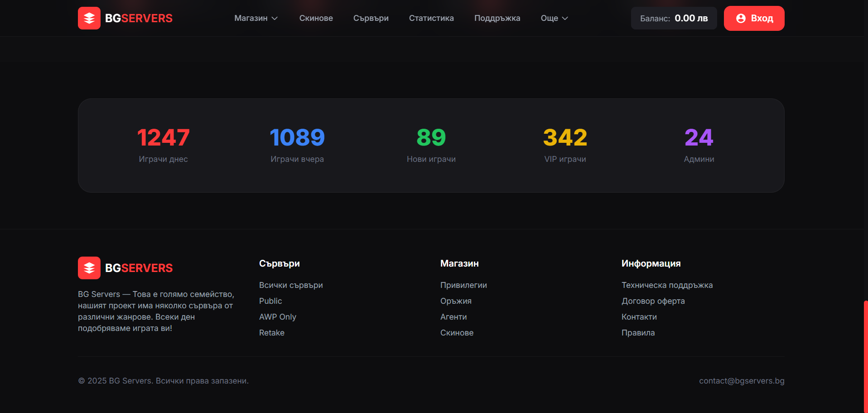Click the BGSERVERS logo icon in the header
868x413 pixels.
pos(89,18)
